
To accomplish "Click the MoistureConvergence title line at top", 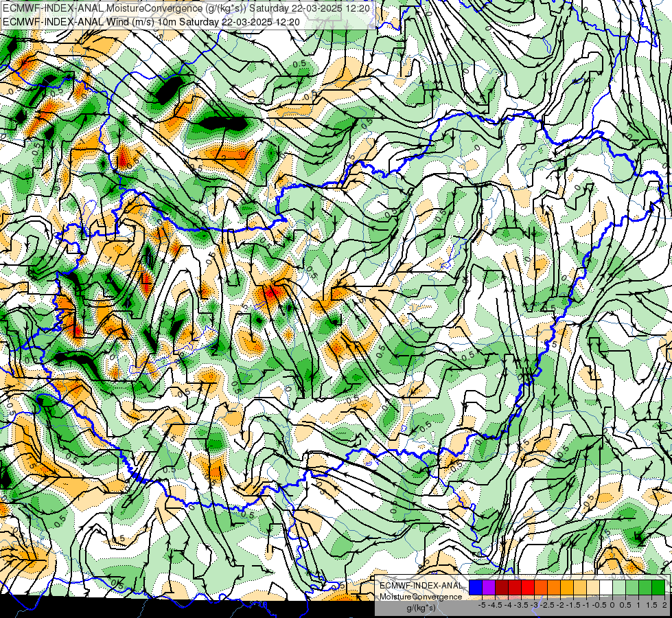I will [x=186, y=8].
